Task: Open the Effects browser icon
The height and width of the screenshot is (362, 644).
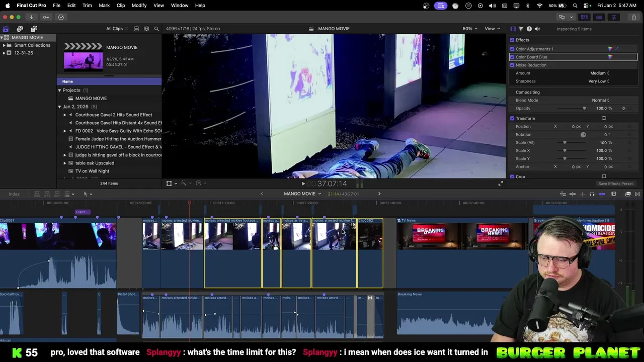Action: tap(628, 194)
